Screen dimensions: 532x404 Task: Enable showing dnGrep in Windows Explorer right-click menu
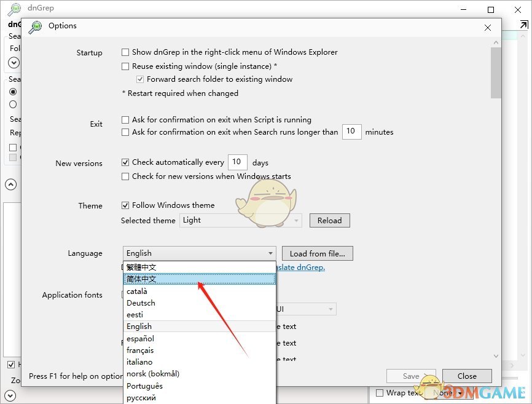pos(125,52)
